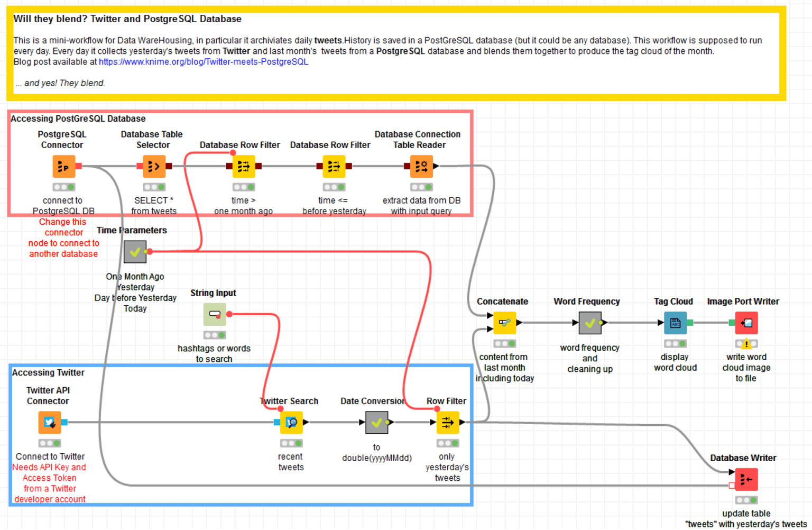Click the String Input node icon
The height and width of the screenshot is (530, 812).
pyautogui.click(x=215, y=314)
